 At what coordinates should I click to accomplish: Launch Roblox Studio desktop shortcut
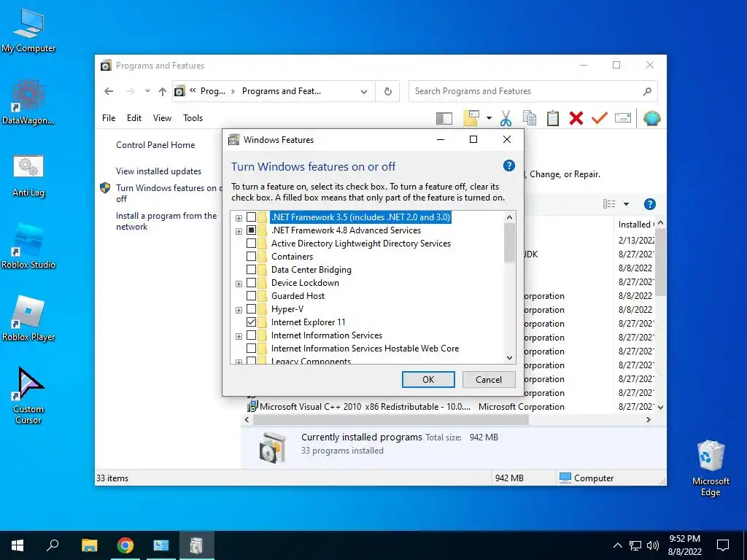click(28, 246)
